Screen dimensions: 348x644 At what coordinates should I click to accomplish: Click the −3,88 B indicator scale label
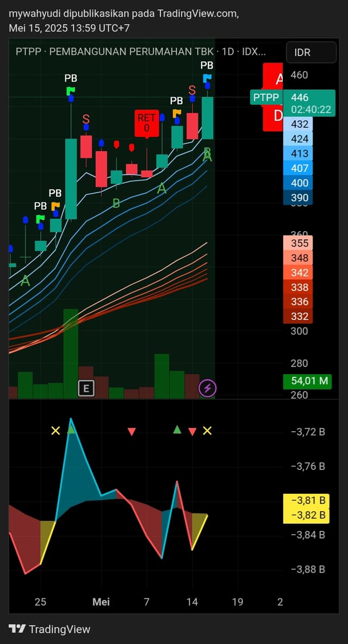point(308,569)
